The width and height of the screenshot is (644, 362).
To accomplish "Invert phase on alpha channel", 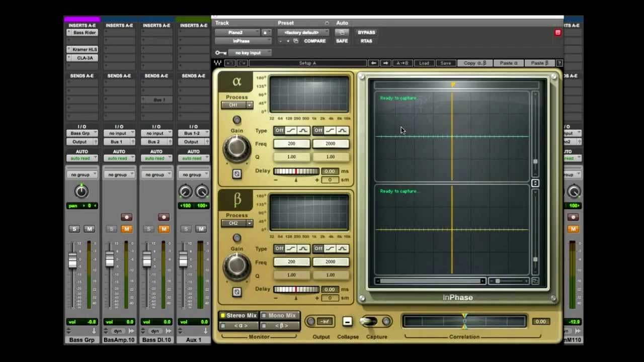I will coord(236,174).
